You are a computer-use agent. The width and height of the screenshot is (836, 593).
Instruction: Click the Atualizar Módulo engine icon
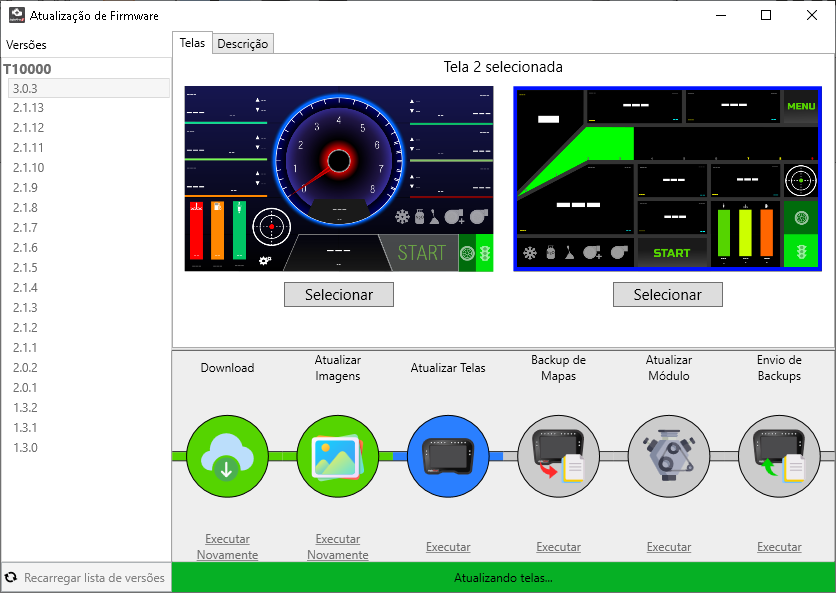click(x=668, y=457)
